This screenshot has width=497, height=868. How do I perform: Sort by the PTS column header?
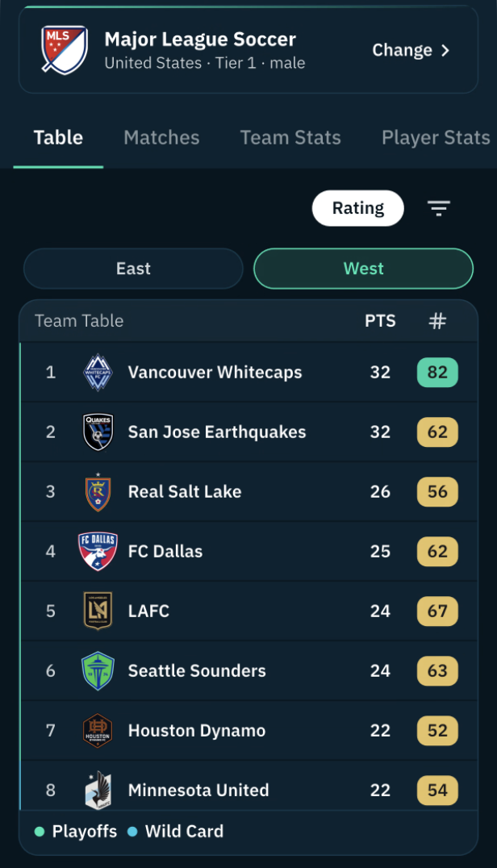point(380,321)
